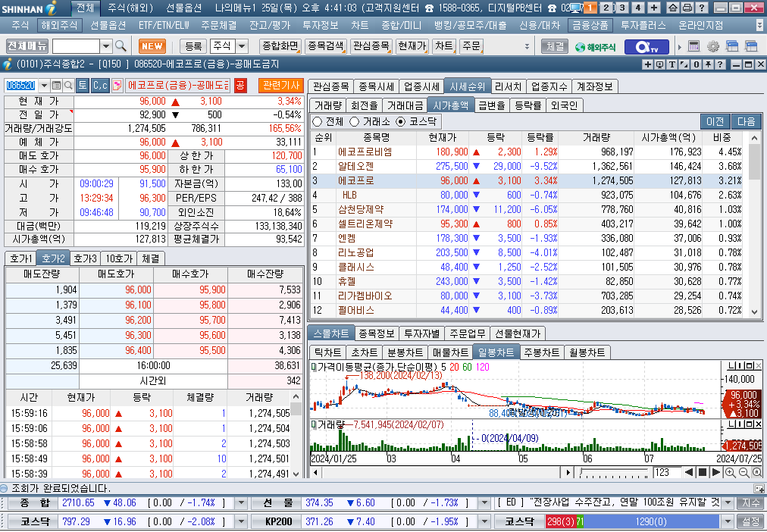
Task: Switch to the 호가1 tab
Action: (20, 258)
